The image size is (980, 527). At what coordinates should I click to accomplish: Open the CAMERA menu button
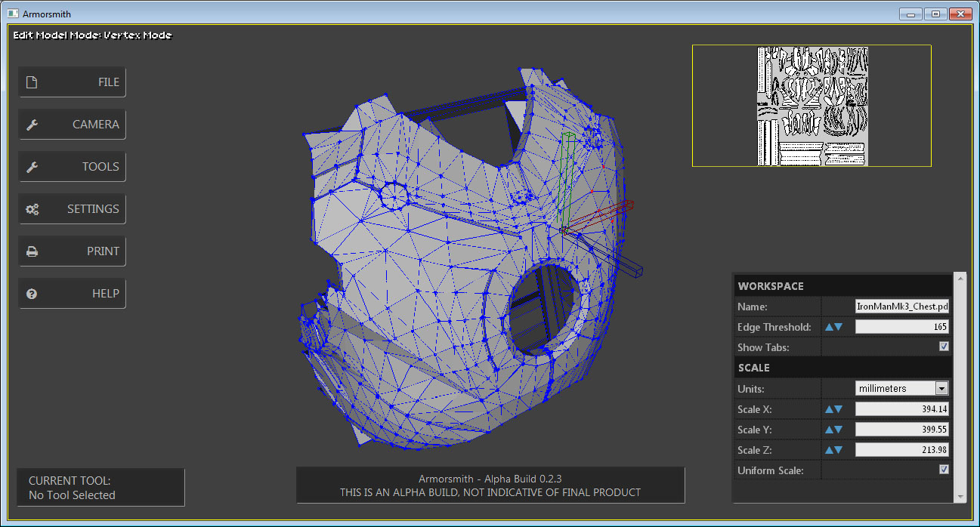73,125
